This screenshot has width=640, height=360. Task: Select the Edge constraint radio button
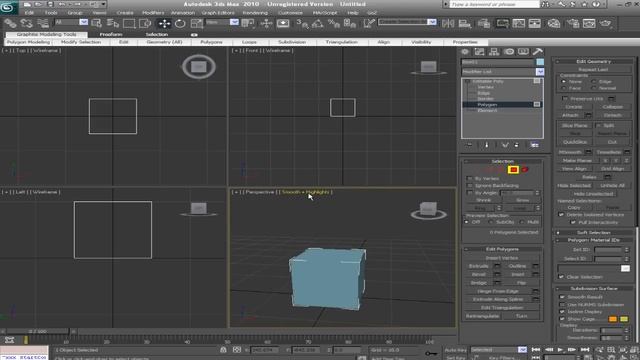pyautogui.click(x=594, y=82)
